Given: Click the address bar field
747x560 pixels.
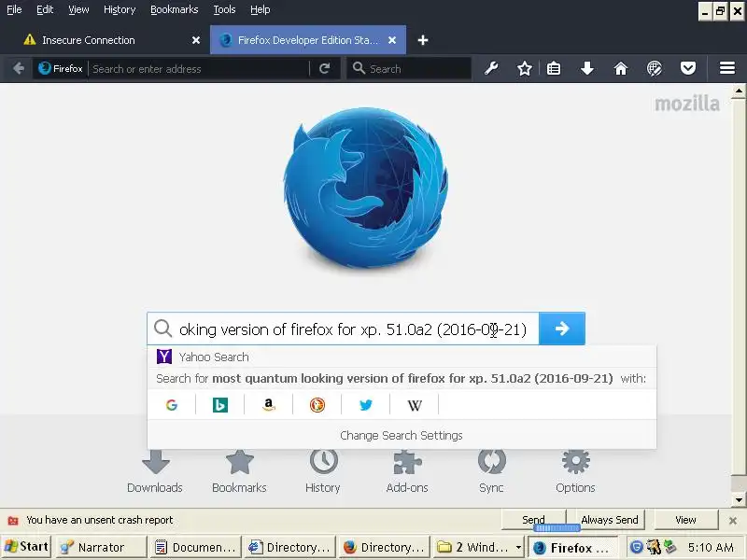Looking at the screenshot, I should (x=199, y=68).
